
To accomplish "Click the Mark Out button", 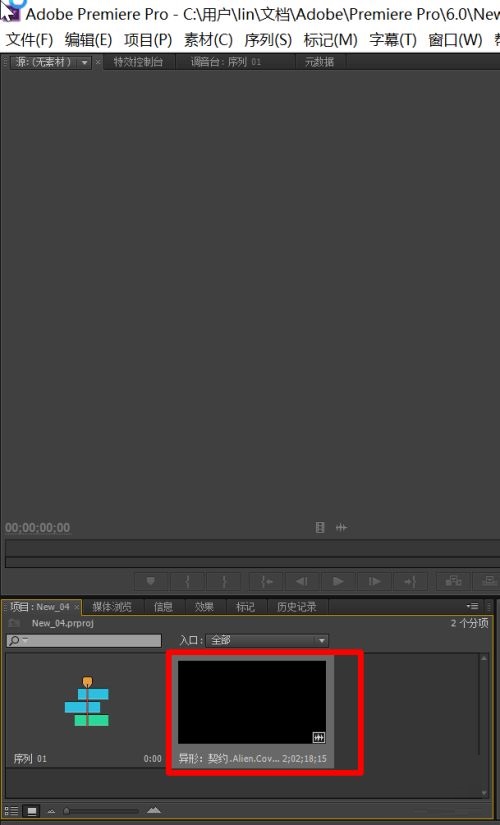I will (x=224, y=581).
